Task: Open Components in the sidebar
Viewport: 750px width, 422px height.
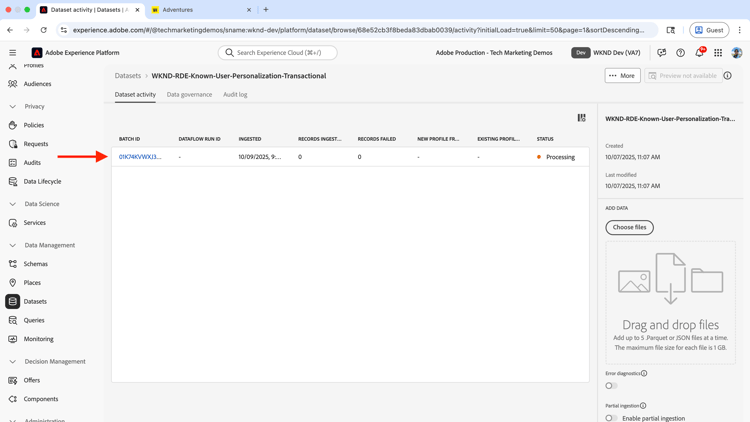Action: pos(41,399)
